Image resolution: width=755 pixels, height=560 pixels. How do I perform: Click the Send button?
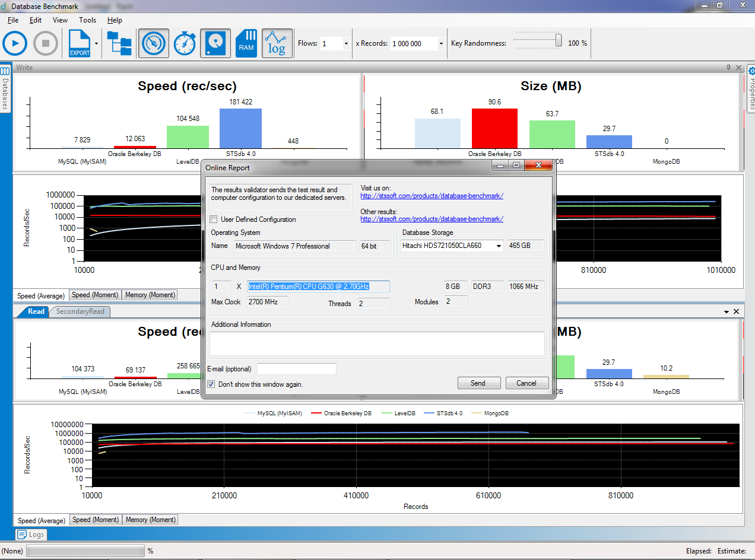[x=478, y=383]
